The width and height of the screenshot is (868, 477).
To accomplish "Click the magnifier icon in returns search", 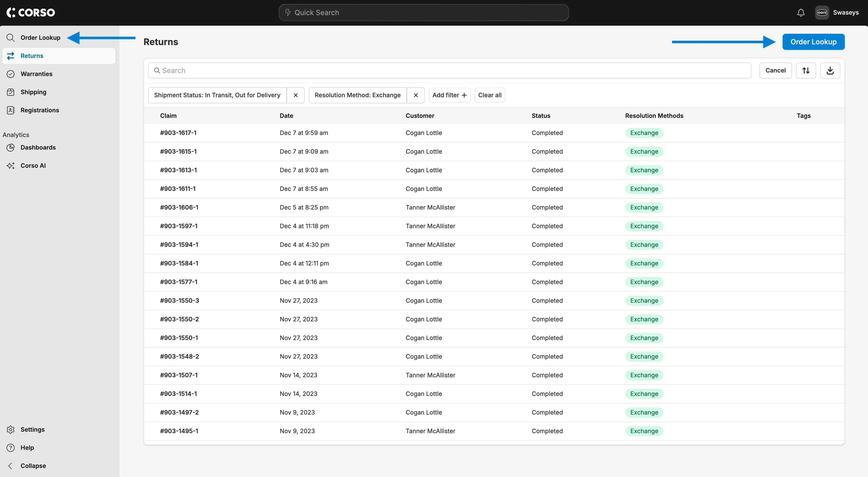I will click(x=157, y=71).
